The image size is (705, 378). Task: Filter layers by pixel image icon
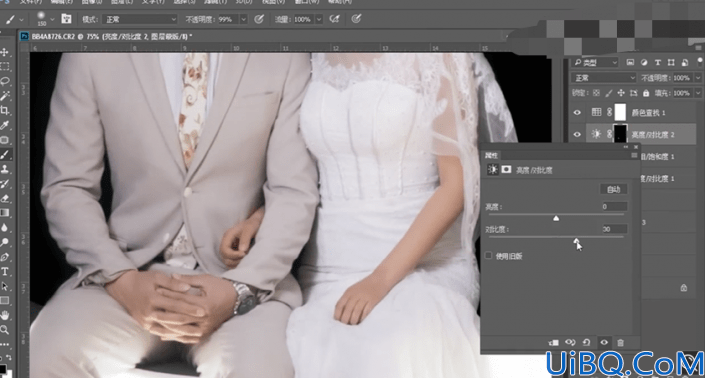point(630,62)
